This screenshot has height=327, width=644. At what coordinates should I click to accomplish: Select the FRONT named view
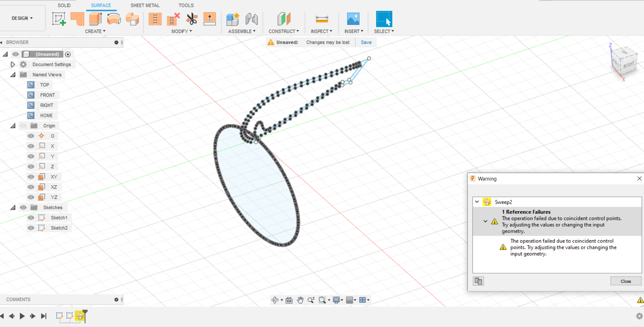click(47, 95)
